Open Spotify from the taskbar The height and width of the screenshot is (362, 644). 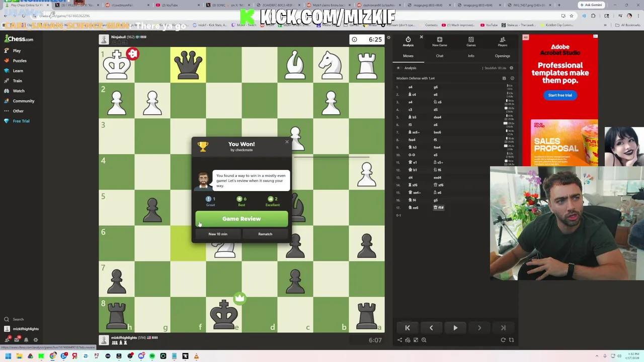[152, 356]
